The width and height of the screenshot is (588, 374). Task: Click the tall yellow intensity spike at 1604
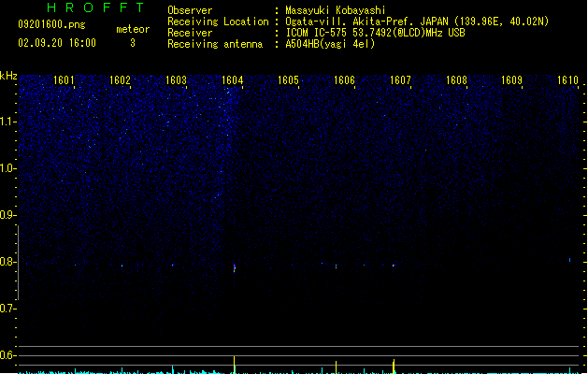[235, 365]
